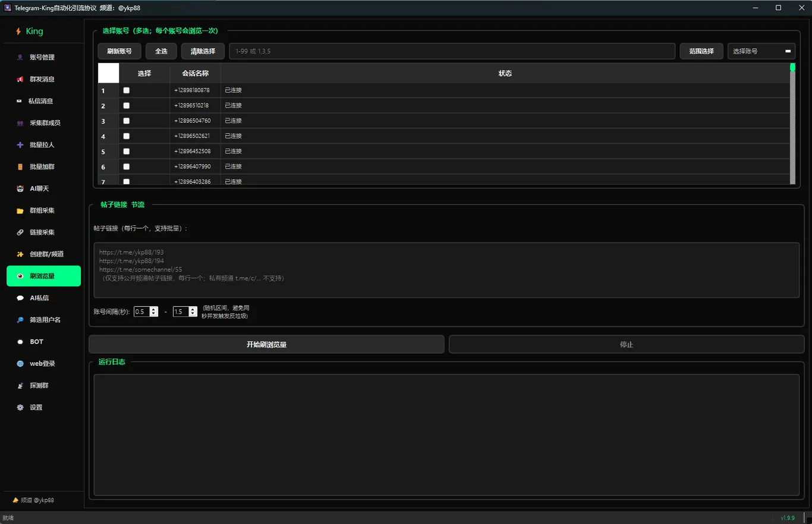Click the globe icon beside web登录

click(20, 363)
